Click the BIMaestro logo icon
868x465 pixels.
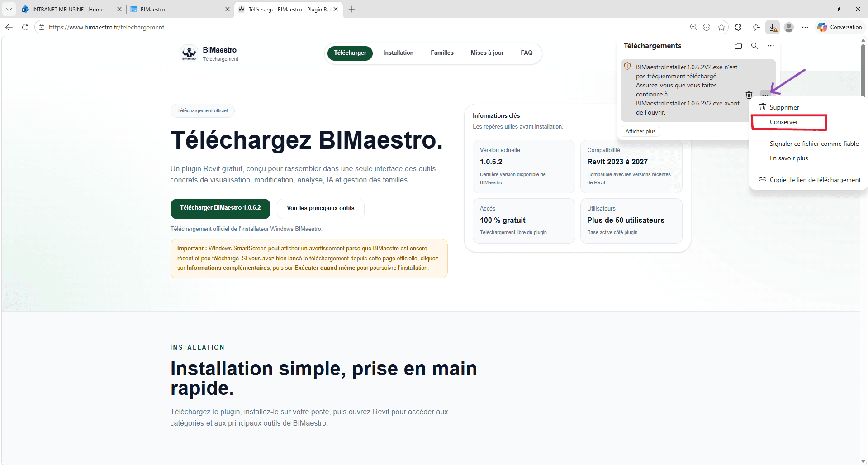pos(189,53)
